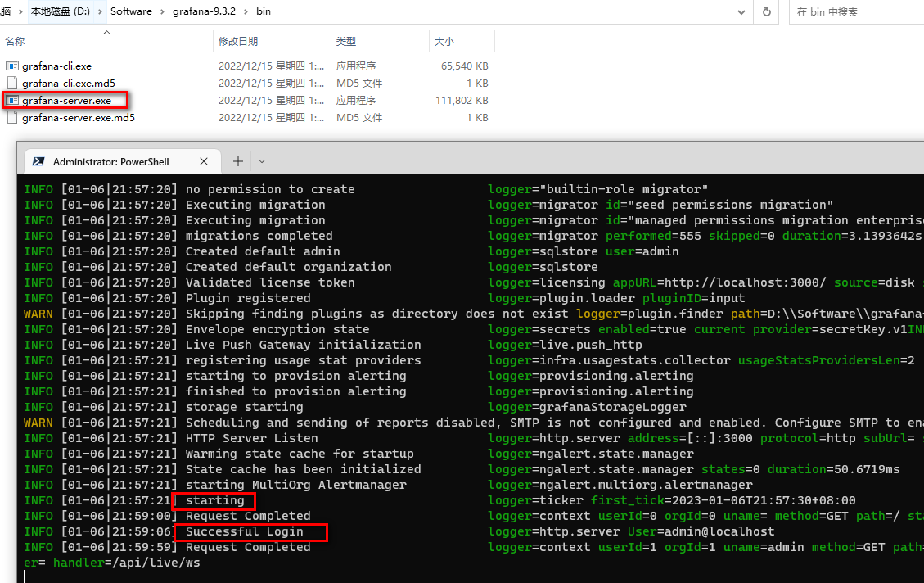Select the file name grafana-cli.exe
Viewport: 924px width, 583px height.
(56, 66)
